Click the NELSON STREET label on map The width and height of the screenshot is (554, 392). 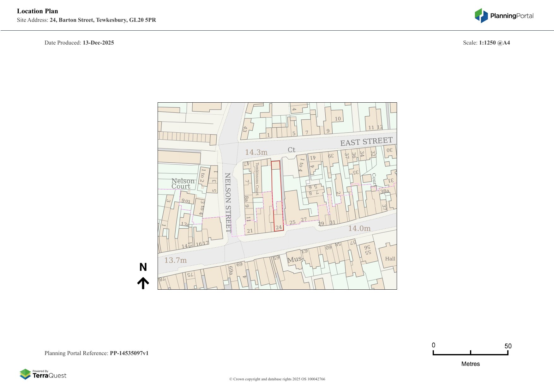click(x=228, y=202)
